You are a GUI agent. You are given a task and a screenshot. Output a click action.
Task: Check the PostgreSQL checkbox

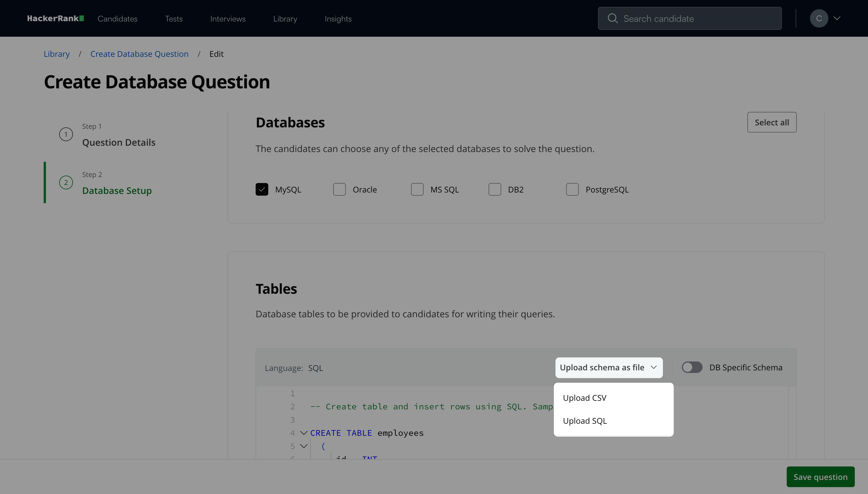pos(572,189)
